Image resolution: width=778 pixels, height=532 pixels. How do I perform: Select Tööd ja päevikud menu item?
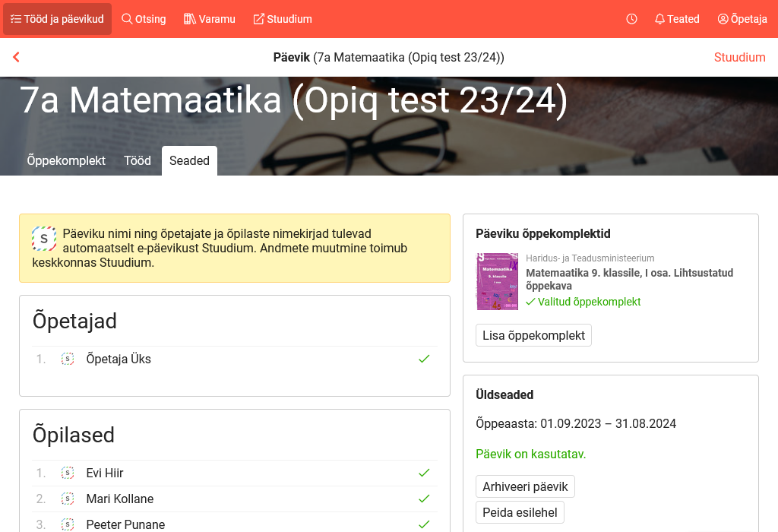pyautogui.click(x=57, y=19)
